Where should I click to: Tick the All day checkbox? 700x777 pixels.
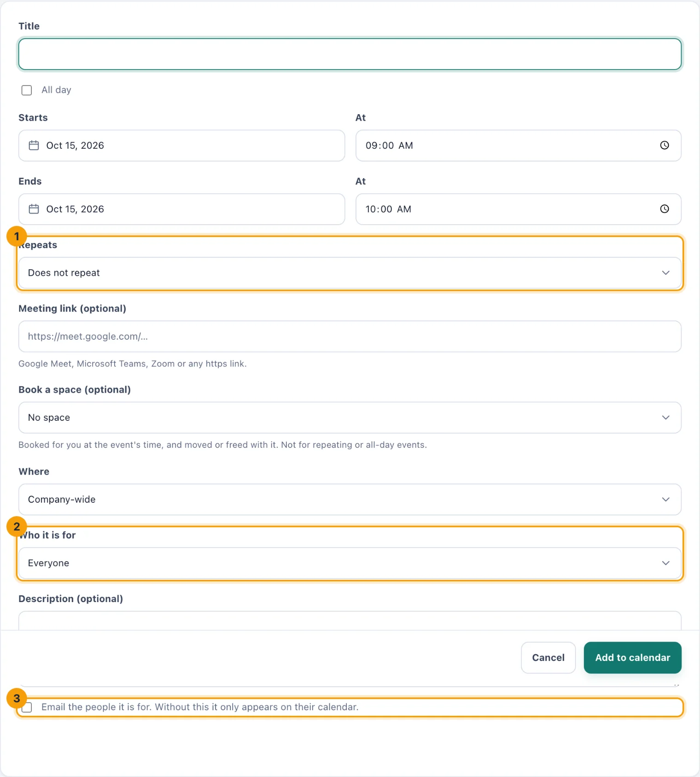(27, 90)
